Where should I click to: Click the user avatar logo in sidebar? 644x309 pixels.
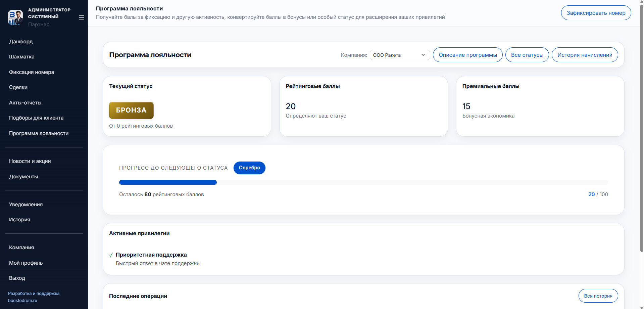point(15,17)
